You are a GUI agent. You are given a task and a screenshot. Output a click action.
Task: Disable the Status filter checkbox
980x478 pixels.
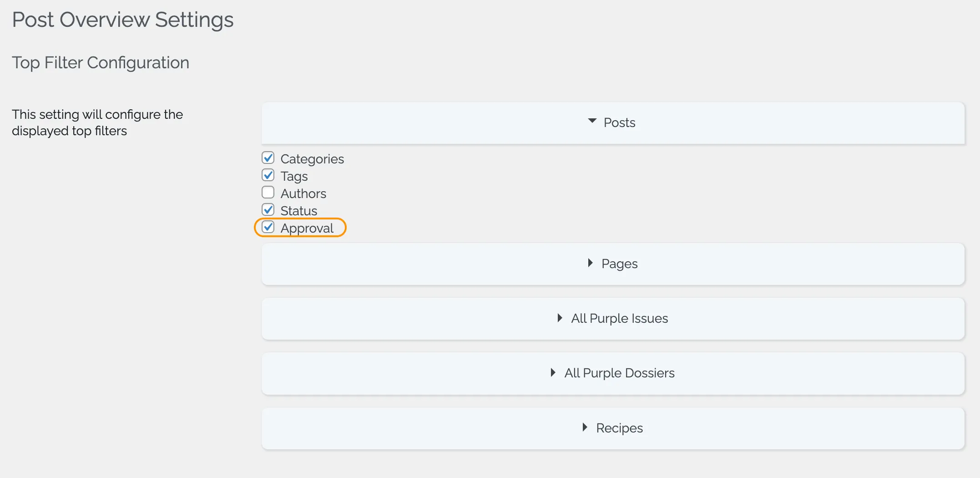pyautogui.click(x=268, y=210)
